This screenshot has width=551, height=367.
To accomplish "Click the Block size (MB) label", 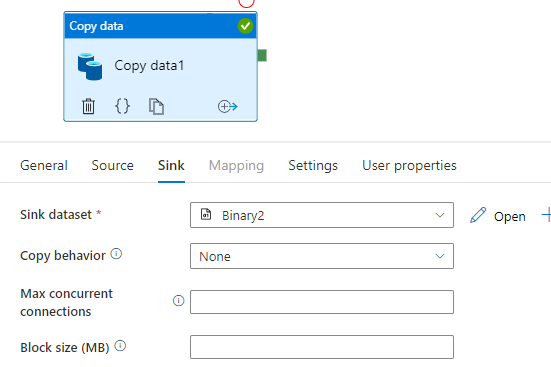I will [65, 348].
